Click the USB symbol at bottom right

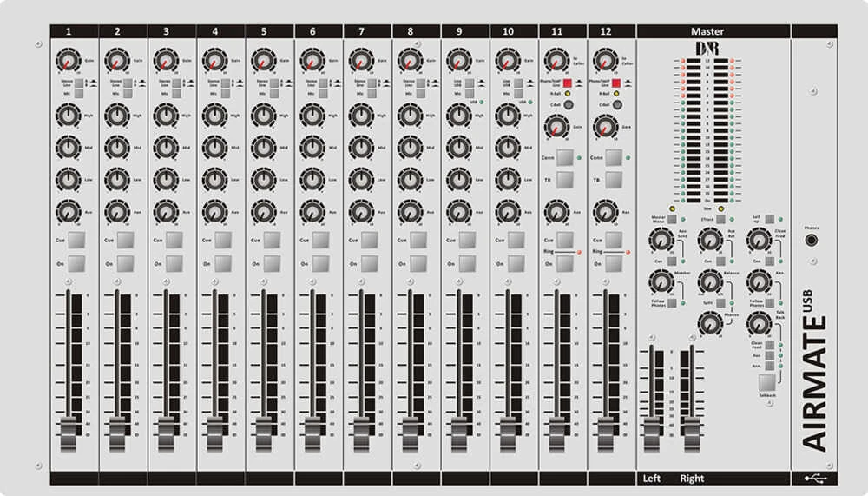816,478
